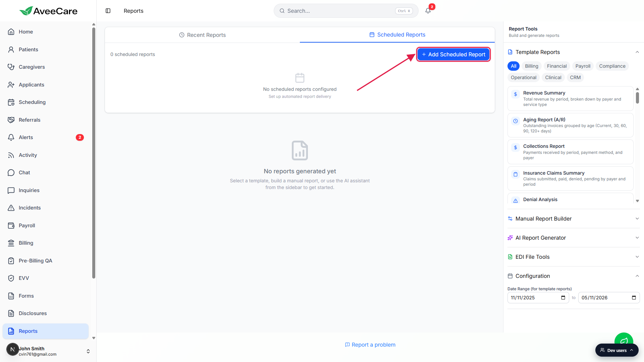The width and height of the screenshot is (644, 362).
Task: Open Billing bank icon
Action: (11, 243)
